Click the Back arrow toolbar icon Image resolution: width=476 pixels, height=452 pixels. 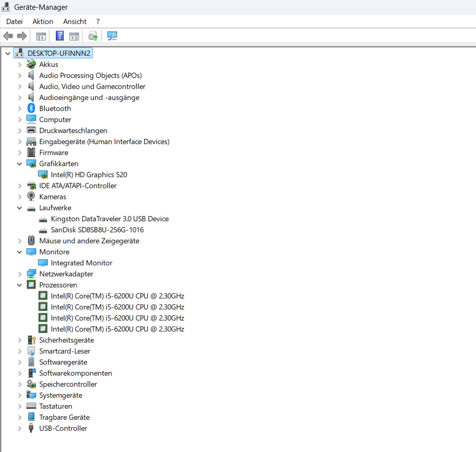click(x=8, y=36)
